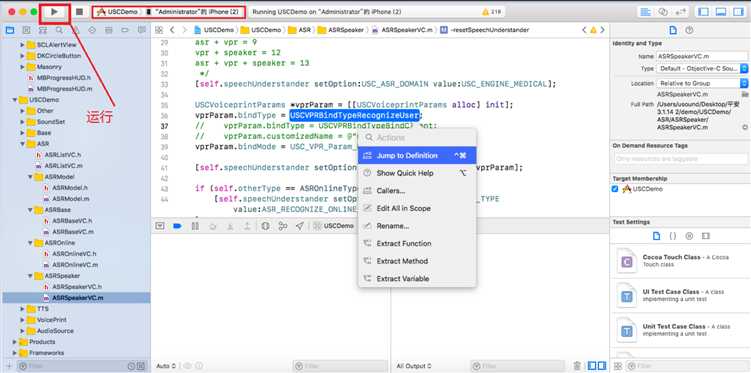
Task: Select the assistant editor button
Action: [663, 12]
